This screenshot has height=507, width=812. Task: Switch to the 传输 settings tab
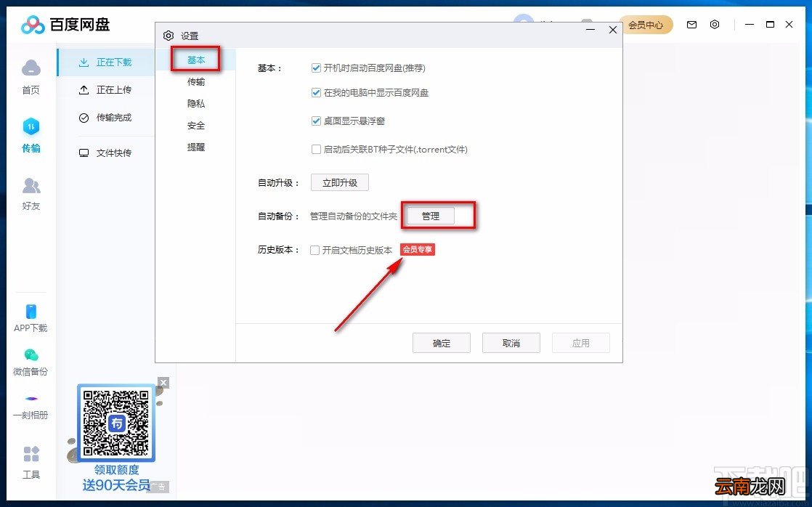pos(196,82)
